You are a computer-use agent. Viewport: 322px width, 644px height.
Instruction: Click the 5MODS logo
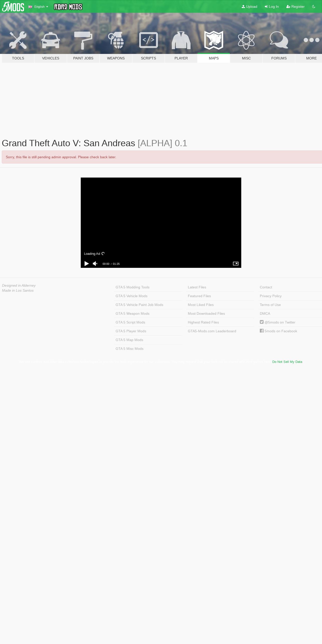coord(13,7)
